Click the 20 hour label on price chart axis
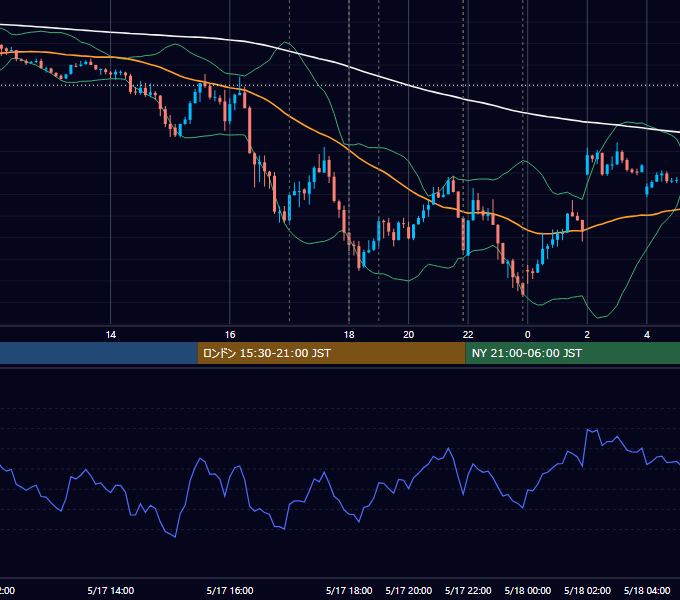The image size is (680, 600). coord(409,335)
